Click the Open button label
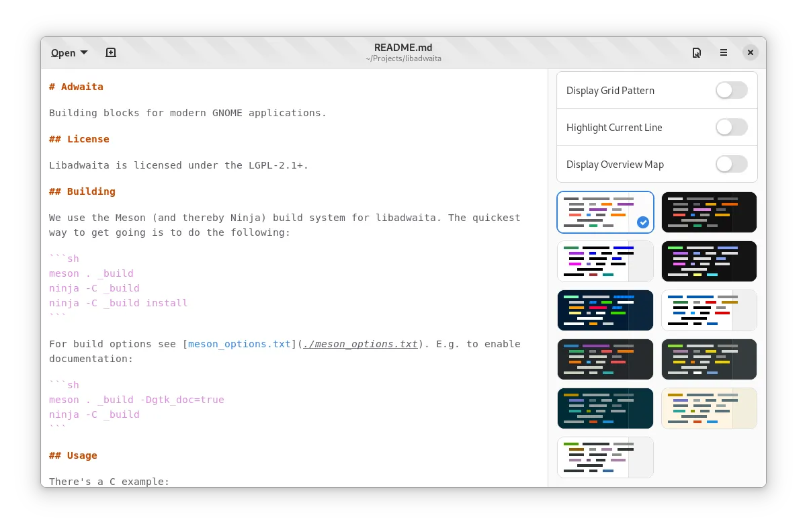This screenshot has height=532, width=807. click(x=63, y=53)
